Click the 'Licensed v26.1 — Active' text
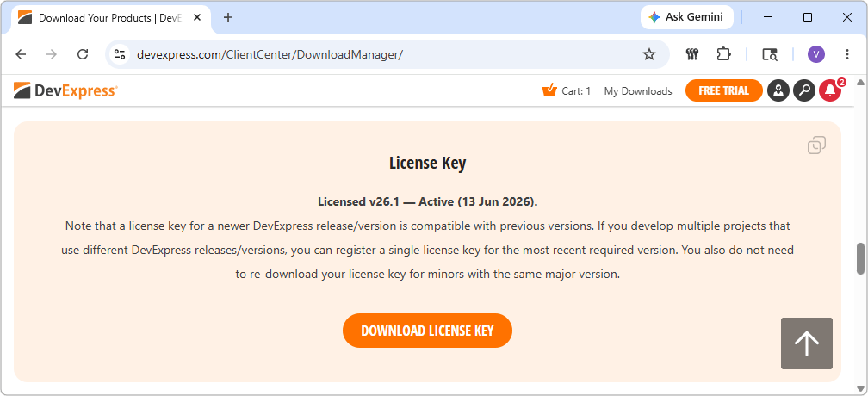This screenshot has height=396, width=868. (x=386, y=201)
